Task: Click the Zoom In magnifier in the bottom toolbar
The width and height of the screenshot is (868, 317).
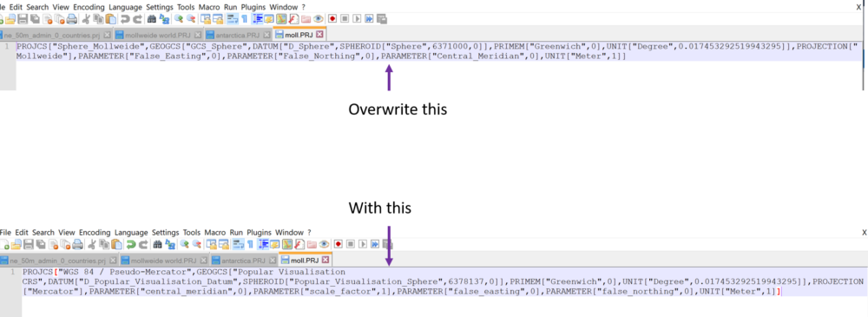Action: click(184, 244)
